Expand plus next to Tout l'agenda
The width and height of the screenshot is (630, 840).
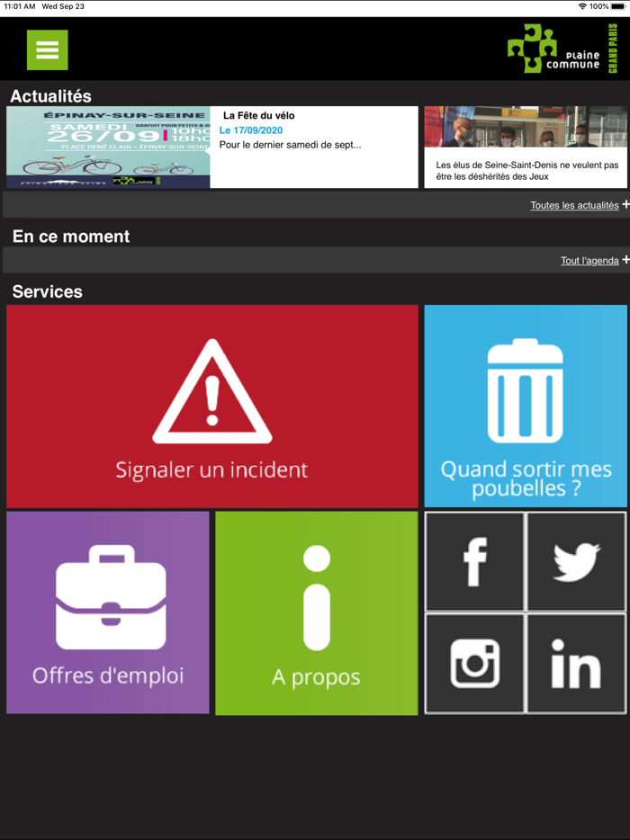[x=625, y=259]
